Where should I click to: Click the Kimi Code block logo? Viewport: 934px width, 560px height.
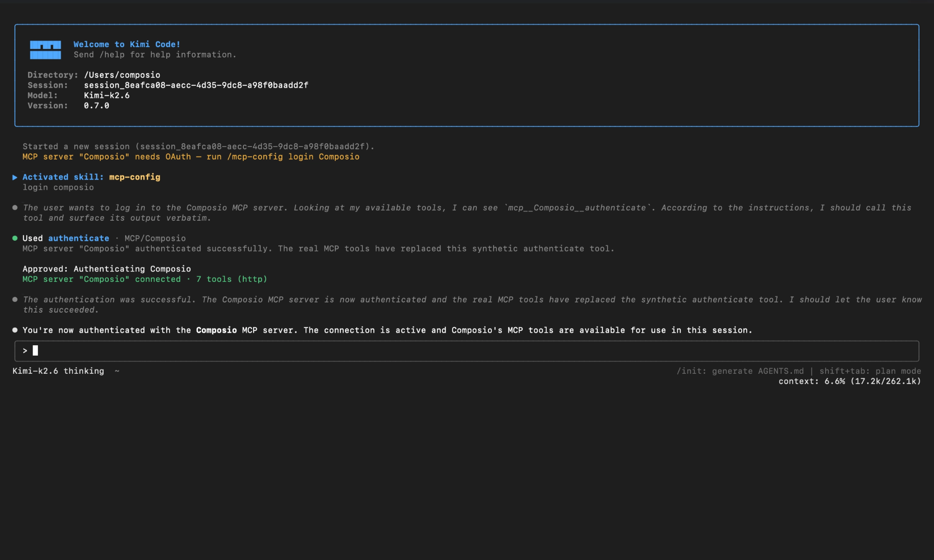[x=45, y=49]
